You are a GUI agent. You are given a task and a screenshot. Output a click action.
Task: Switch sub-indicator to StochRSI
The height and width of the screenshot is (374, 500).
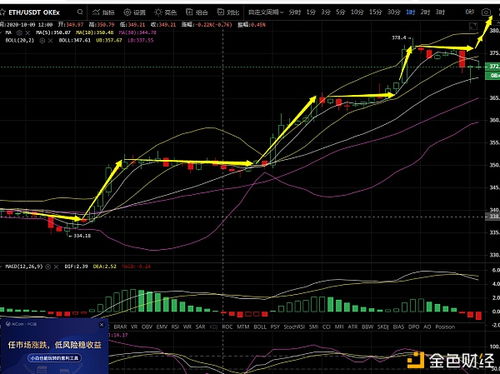pyautogui.click(x=294, y=327)
